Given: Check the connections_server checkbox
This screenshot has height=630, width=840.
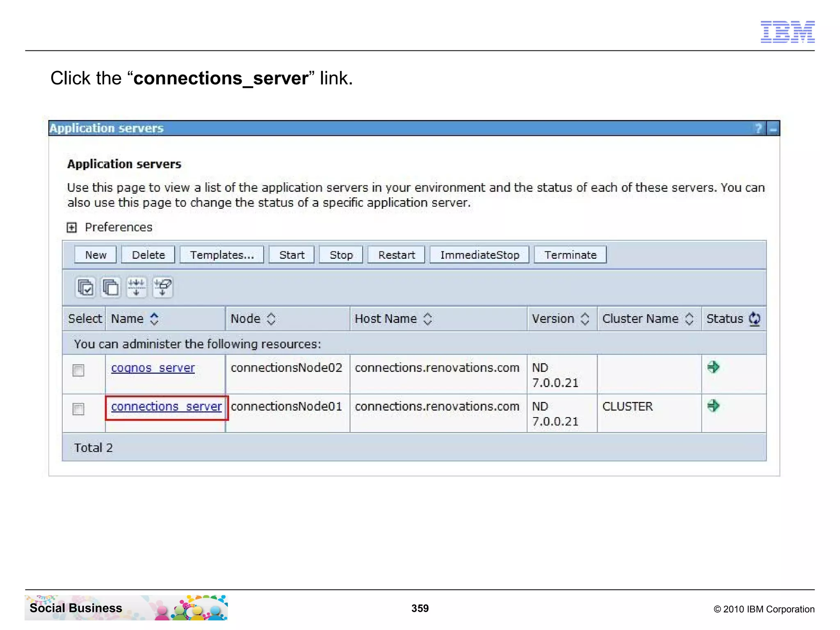Looking at the screenshot, I should 78,409.
